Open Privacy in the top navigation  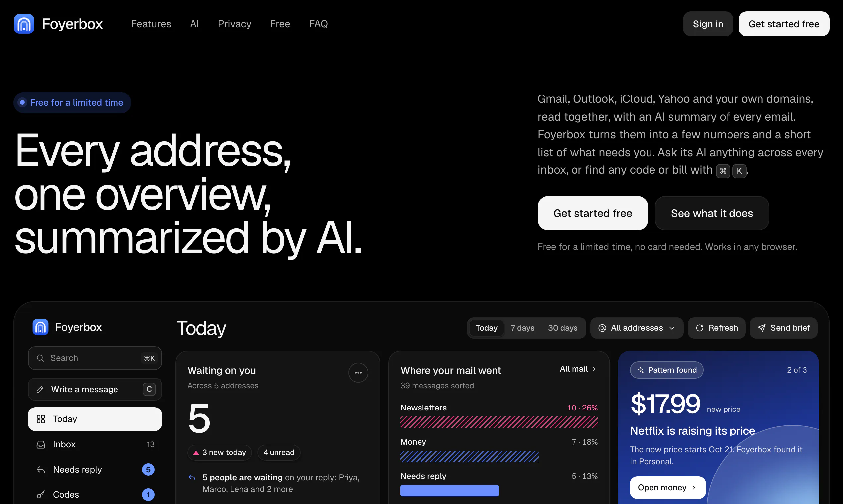(x=235, y=24)
